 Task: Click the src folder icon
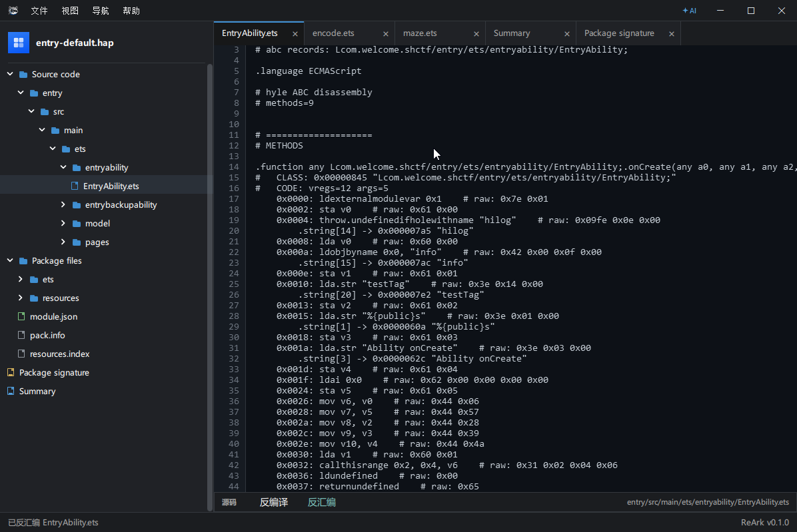coord(45,112)
